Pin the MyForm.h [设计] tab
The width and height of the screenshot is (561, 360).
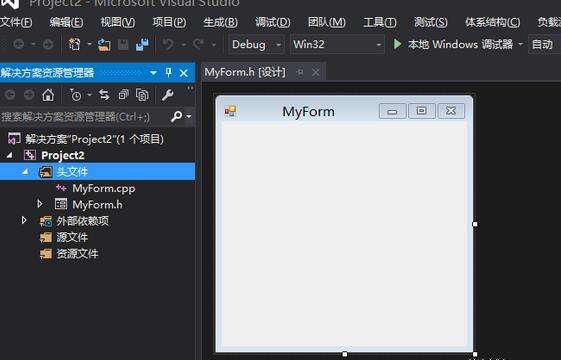click(x=300, y=73)
